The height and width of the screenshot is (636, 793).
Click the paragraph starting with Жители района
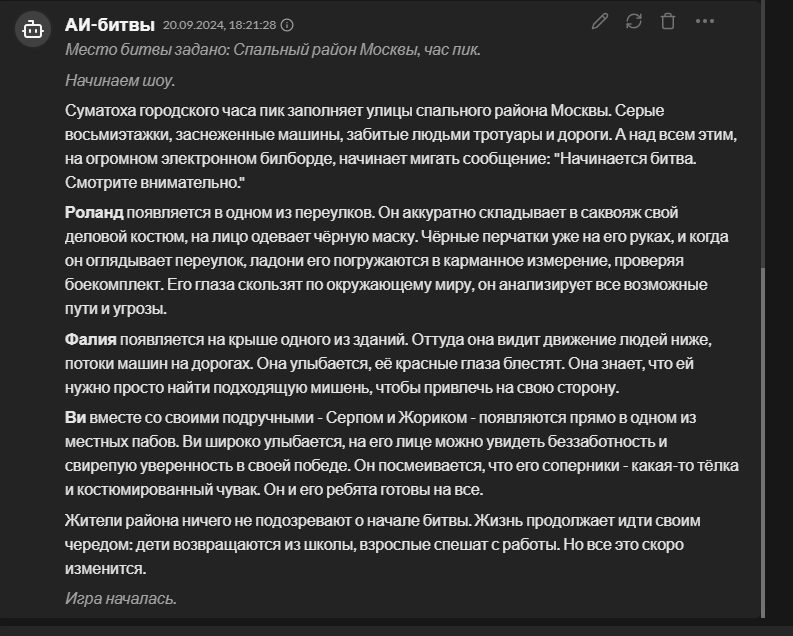(383, 544)
